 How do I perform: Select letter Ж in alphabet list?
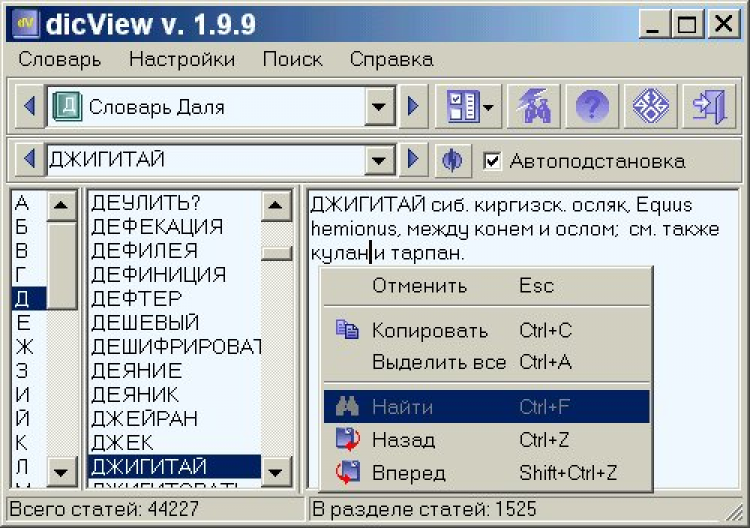[x=29, y=347]
